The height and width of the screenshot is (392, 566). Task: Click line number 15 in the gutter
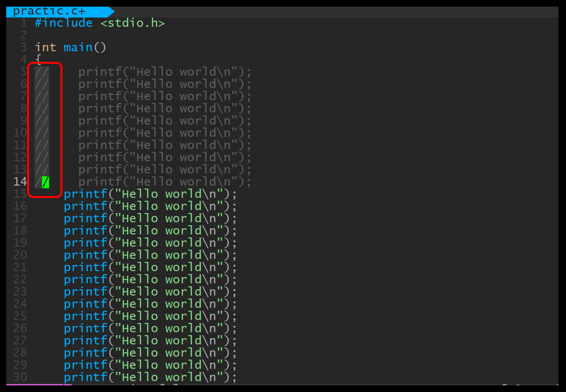click(20, 194)
